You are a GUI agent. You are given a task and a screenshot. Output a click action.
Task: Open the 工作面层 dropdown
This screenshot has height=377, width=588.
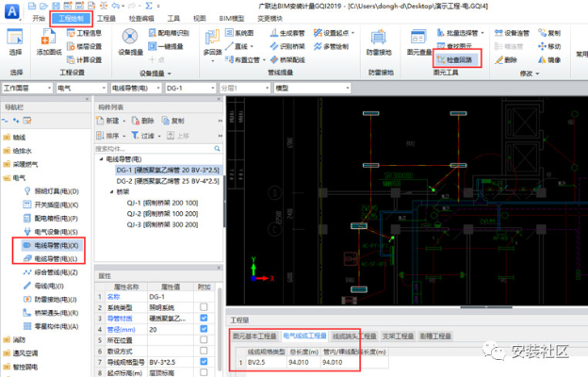tap(26, 89)
